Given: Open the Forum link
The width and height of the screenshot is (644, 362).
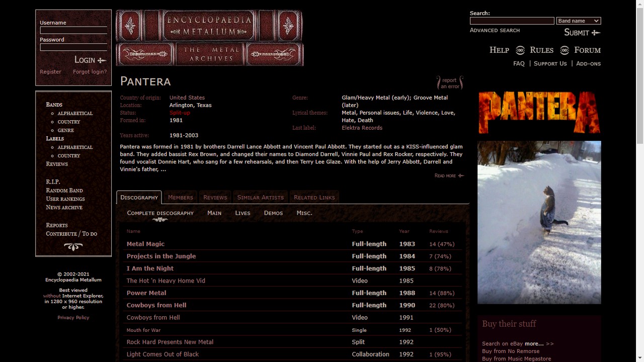Looking at the screenshot, I should 587,50.
